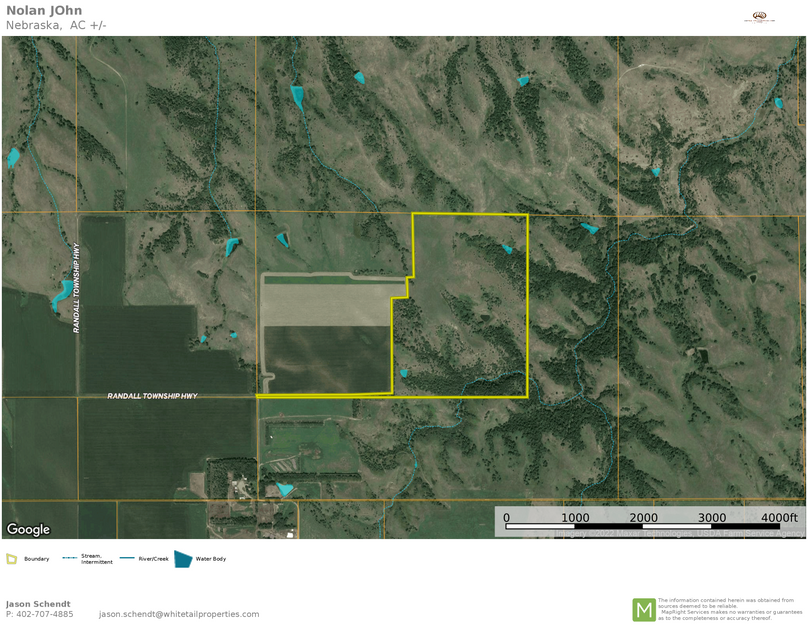
Task: Click the 2000 mark on scale bar
Action: click(643, 518)
